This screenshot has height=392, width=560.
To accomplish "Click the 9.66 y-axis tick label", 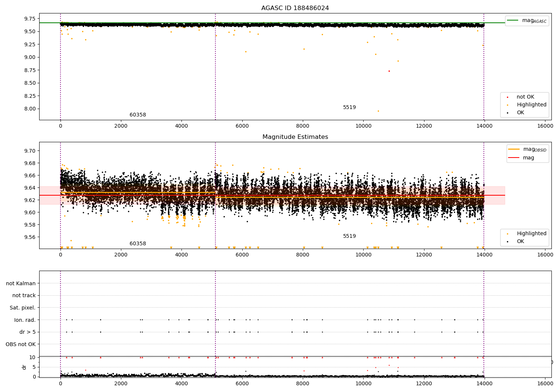I will click(29, 175).
